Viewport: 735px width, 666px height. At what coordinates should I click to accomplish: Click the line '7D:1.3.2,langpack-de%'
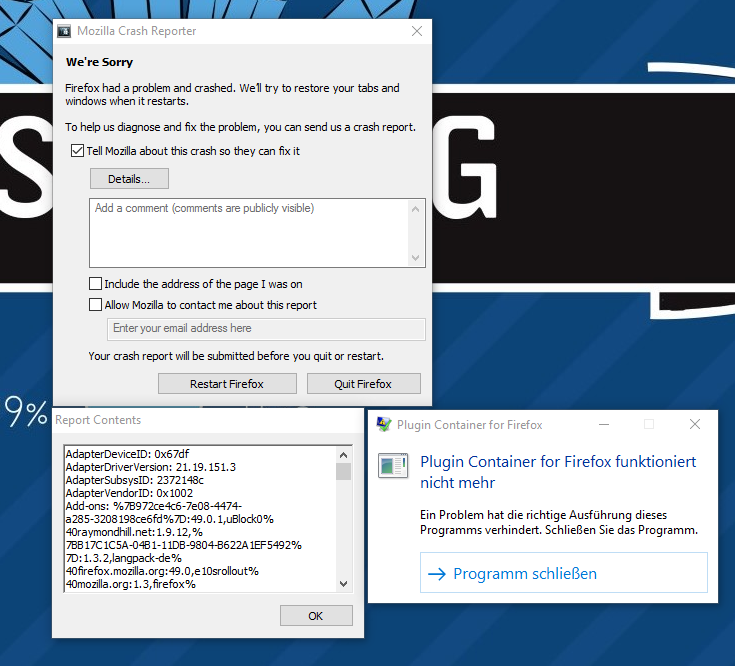pos(124,558)
